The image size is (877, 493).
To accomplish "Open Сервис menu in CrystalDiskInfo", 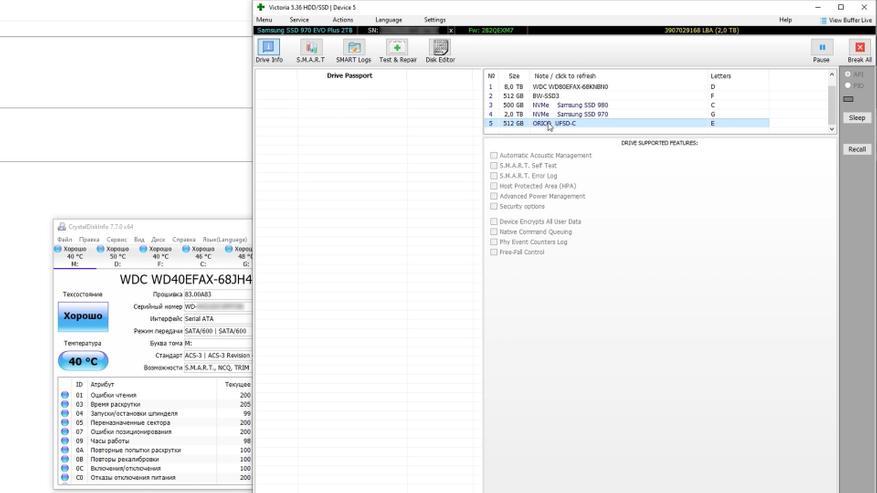I will 116,240.
